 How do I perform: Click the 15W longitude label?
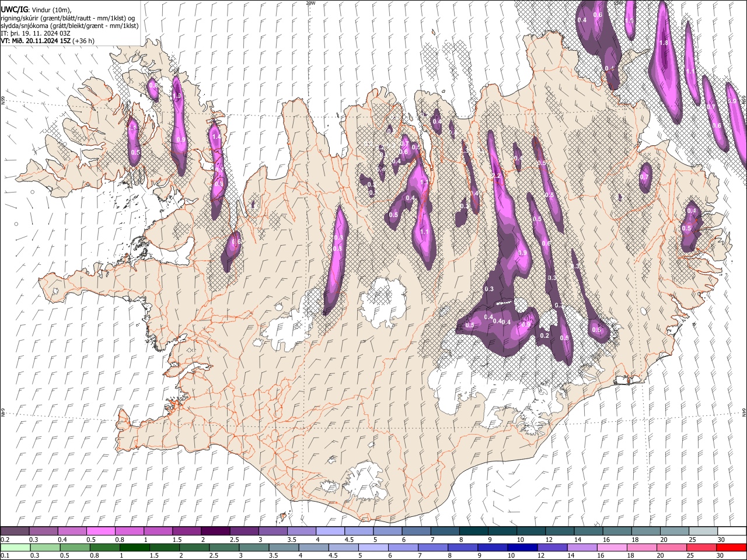619,3
